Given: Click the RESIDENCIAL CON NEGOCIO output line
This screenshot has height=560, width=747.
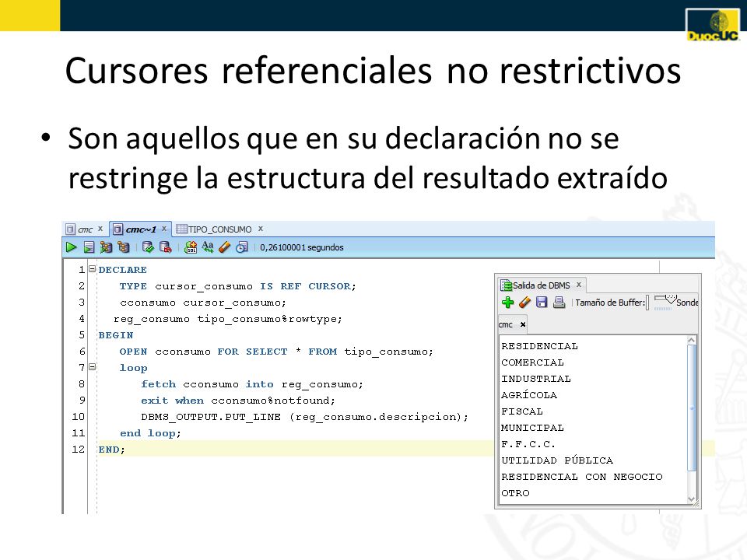Looking at the screenshot, I should point(582,477).
